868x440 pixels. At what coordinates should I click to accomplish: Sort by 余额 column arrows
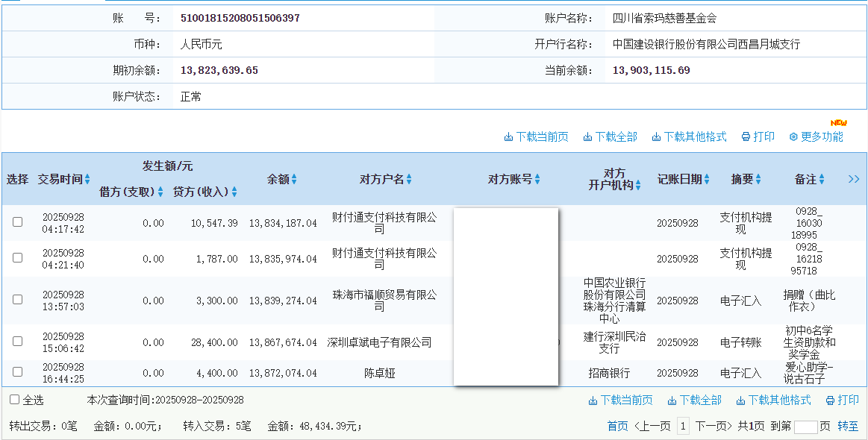point(294,180)
